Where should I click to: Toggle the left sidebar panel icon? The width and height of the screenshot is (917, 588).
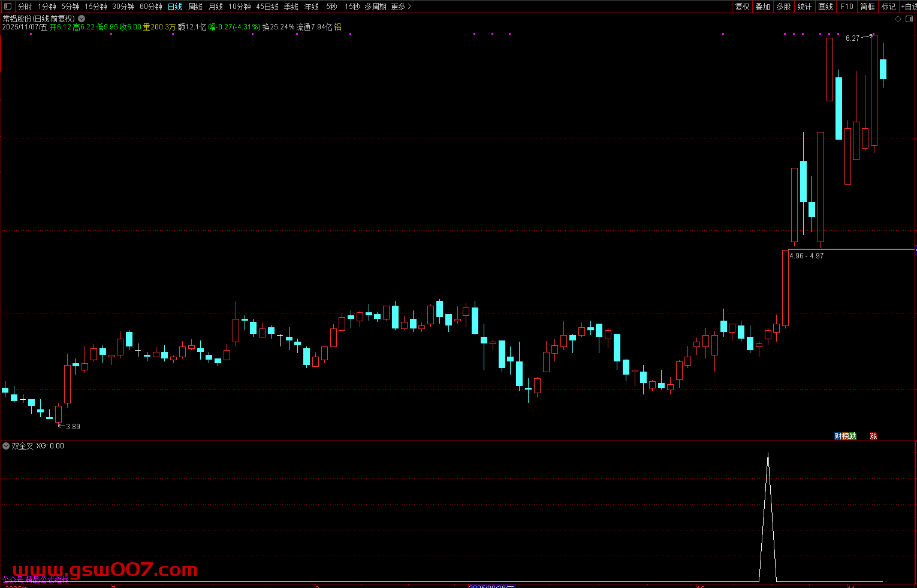[x=8, y=7]
